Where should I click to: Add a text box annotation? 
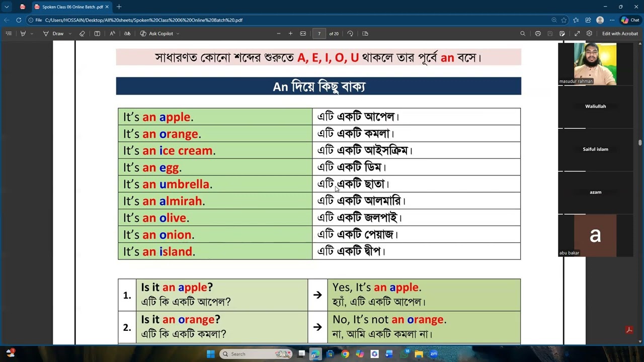pyautogui.click(x=97, y=34)
